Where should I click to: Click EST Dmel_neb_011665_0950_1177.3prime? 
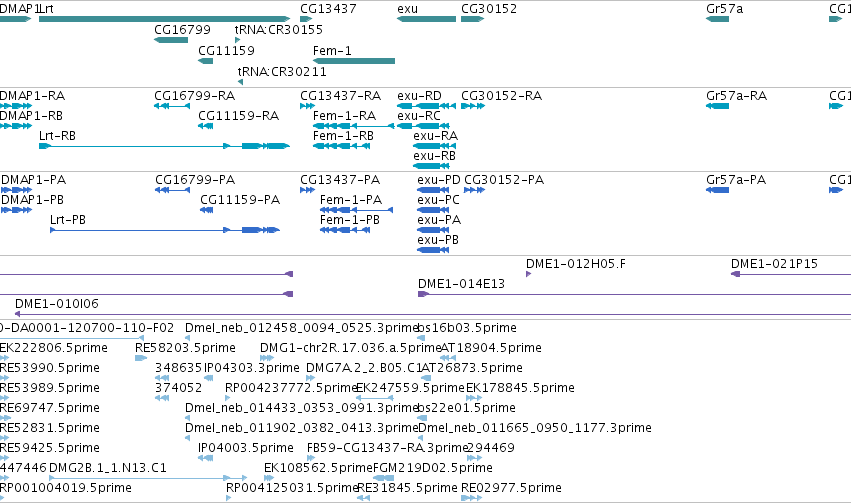click(x=535, y=429)
